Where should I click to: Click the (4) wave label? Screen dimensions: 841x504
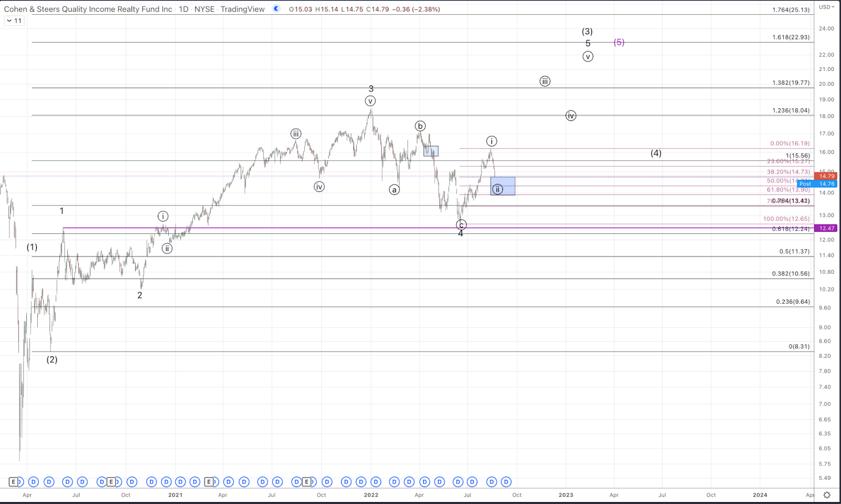(x=656, y=153)
